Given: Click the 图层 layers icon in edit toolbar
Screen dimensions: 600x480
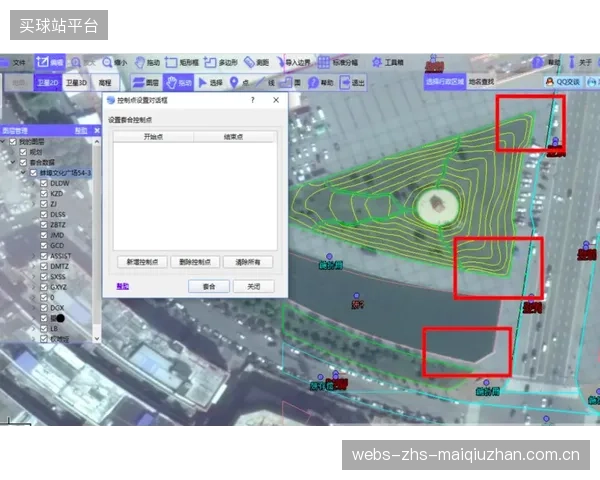Looking at the screenshot, I should point(138,82).
